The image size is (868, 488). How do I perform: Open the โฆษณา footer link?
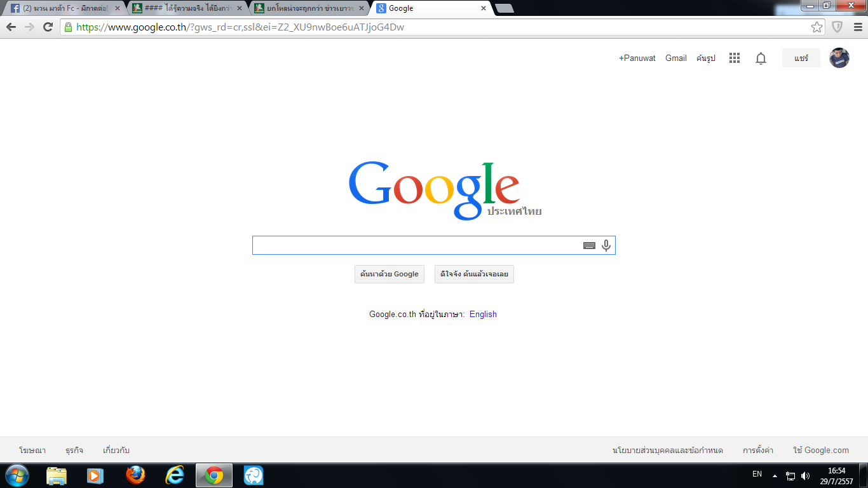coord(32,451)
